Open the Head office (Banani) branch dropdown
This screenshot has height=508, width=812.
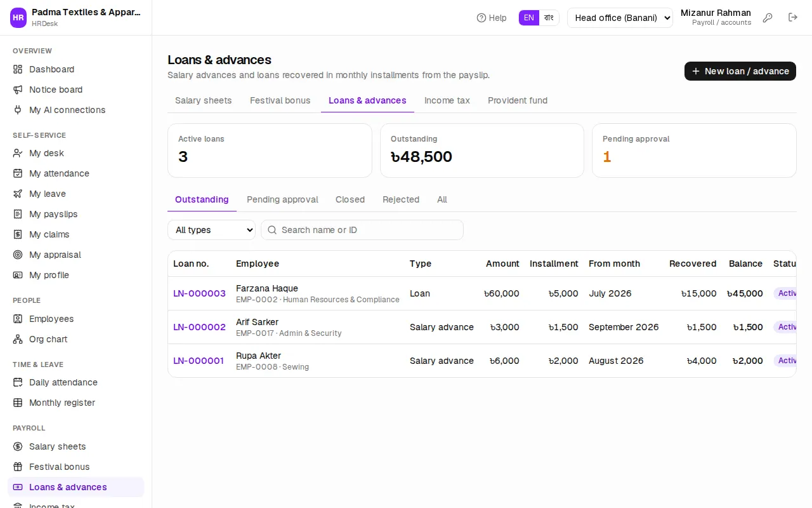click(x=620, y=18)
